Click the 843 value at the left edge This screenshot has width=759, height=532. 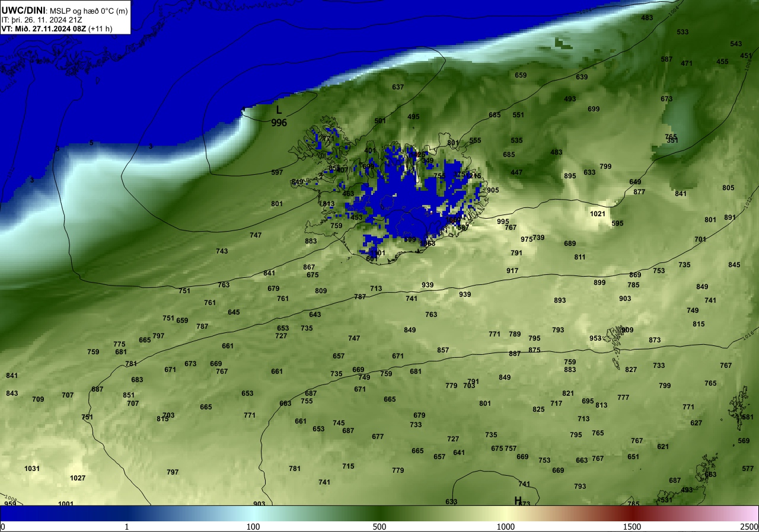[x=12, y=393]
